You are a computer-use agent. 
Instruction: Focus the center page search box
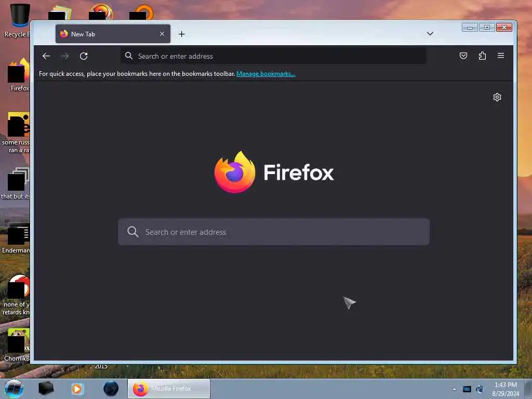(273, 232)
